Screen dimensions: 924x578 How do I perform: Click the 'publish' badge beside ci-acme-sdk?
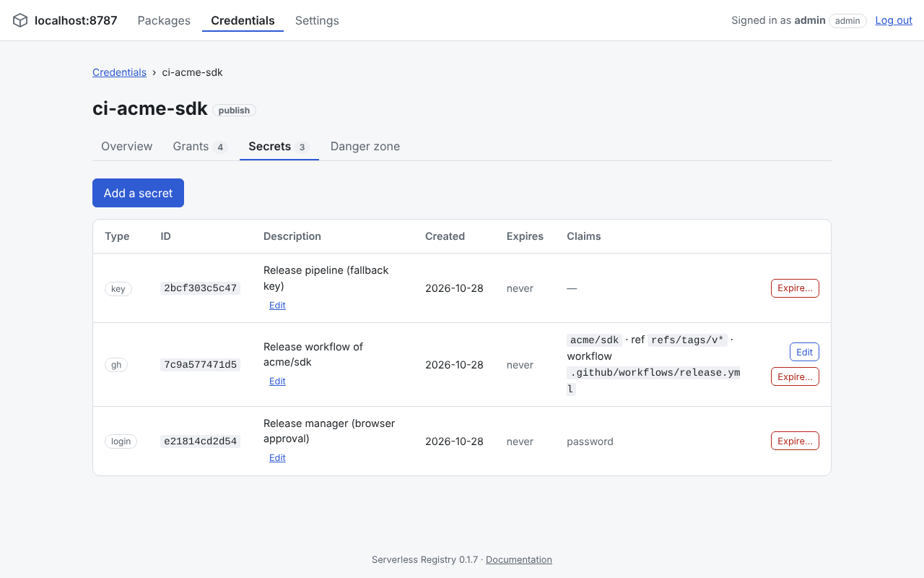234,111
